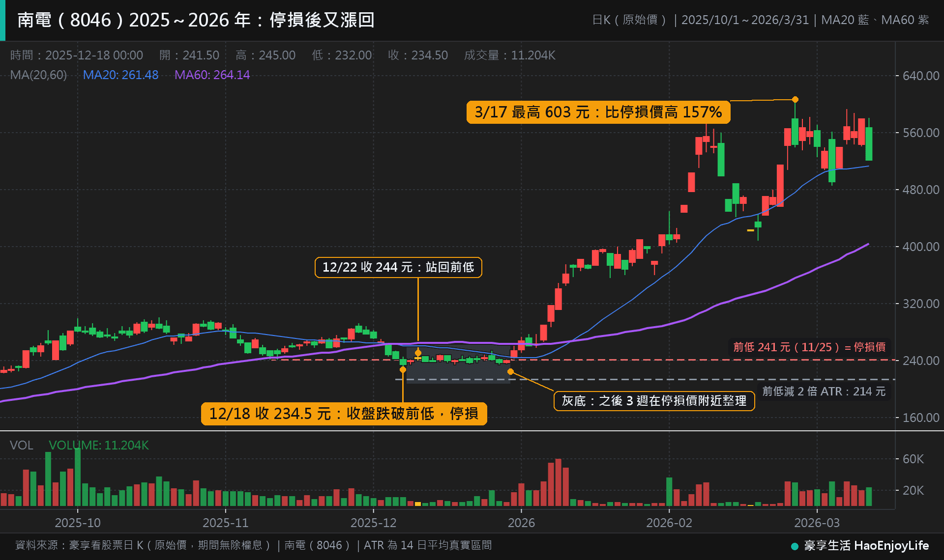Click the 2025-11 date axis label
The height and width of the screenshot is (560, 944).
[226, 523]
